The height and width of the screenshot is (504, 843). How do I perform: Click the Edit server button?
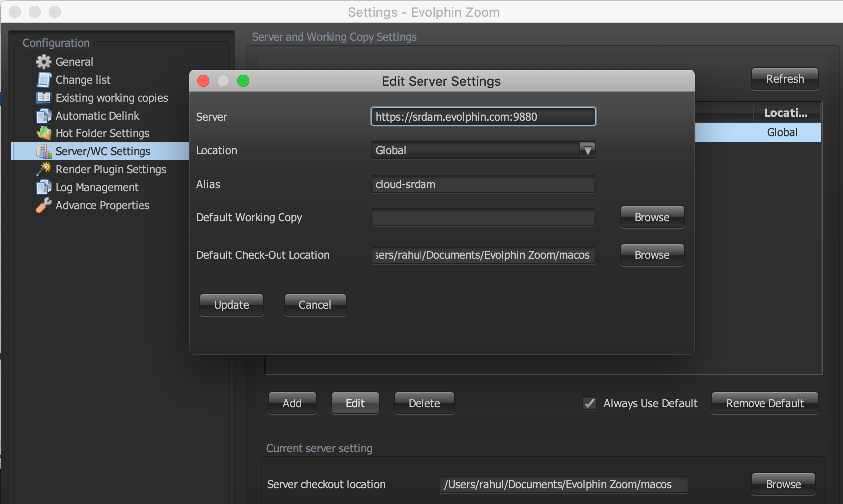[355, 403]
